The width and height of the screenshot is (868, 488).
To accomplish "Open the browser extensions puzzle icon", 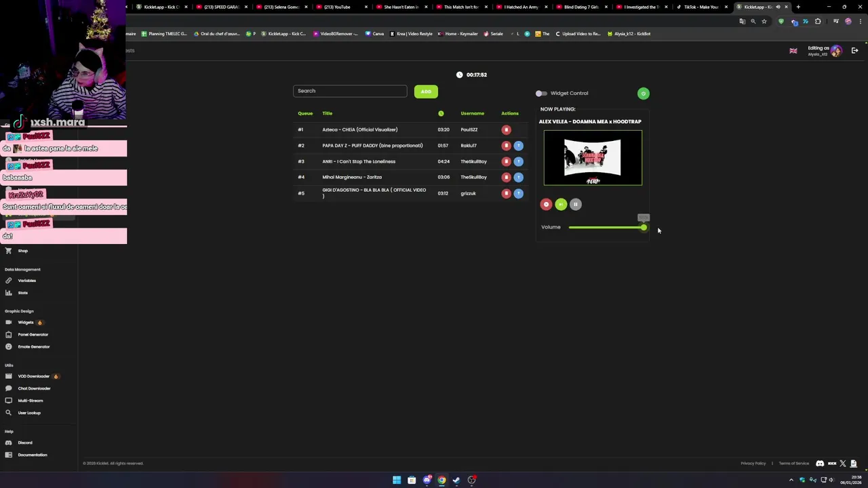I will [818, 21].
